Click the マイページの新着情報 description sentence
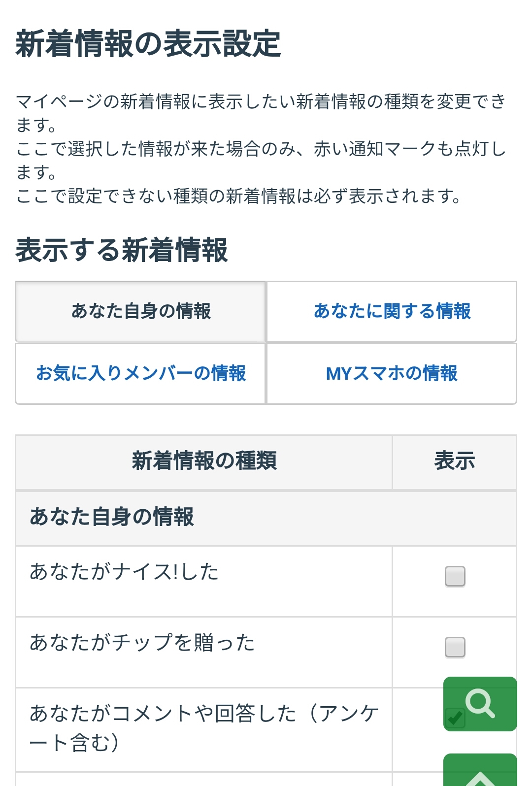Image resolution: width=532 pixels, height=786 pixels. coord(261,112)
